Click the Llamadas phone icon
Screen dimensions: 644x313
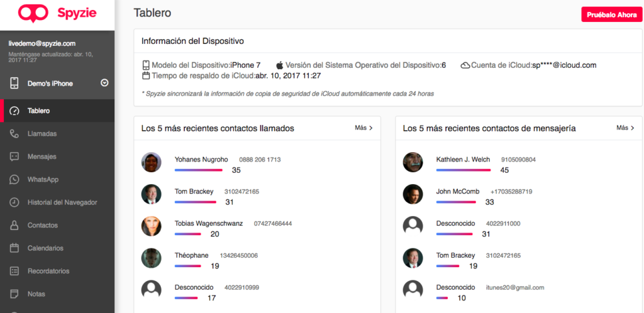(14, 134)
